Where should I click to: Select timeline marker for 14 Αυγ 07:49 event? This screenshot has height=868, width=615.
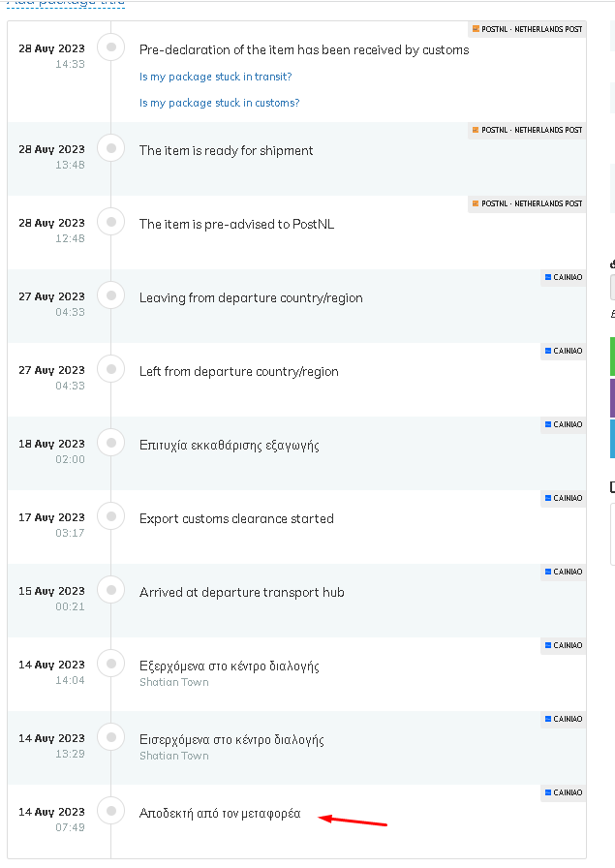pyautogui.click(x=111, y=811)
